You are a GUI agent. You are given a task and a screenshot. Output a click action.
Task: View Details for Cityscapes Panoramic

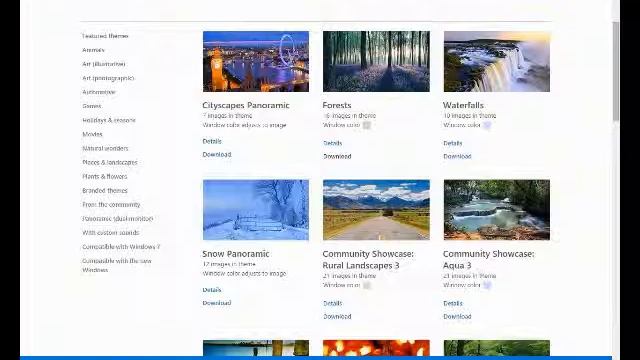[212, 141]
